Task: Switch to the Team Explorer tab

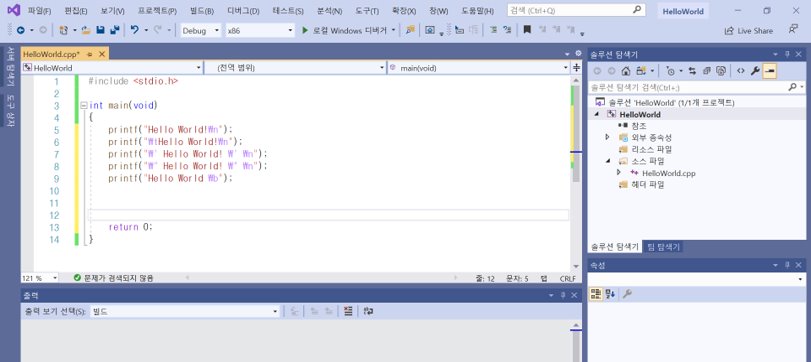Action: click(664, 247)
